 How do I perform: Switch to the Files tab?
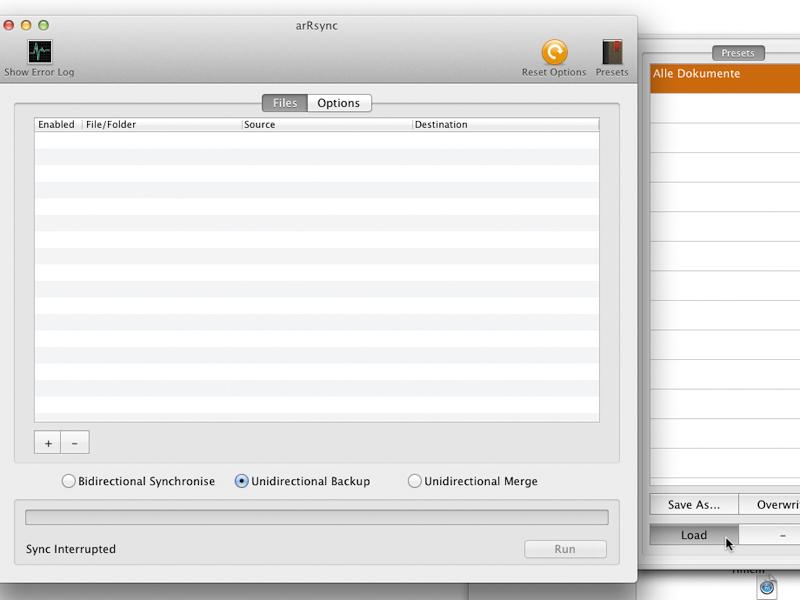pos(285,103)
